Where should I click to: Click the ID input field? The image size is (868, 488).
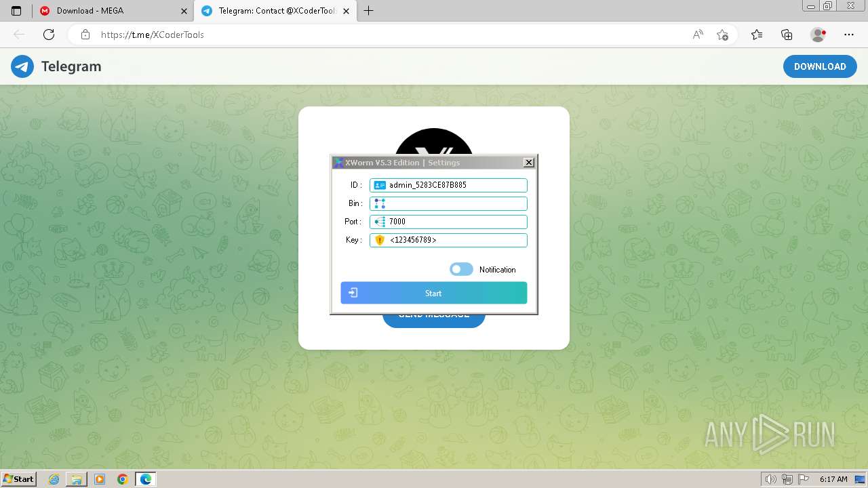(448, 185)
